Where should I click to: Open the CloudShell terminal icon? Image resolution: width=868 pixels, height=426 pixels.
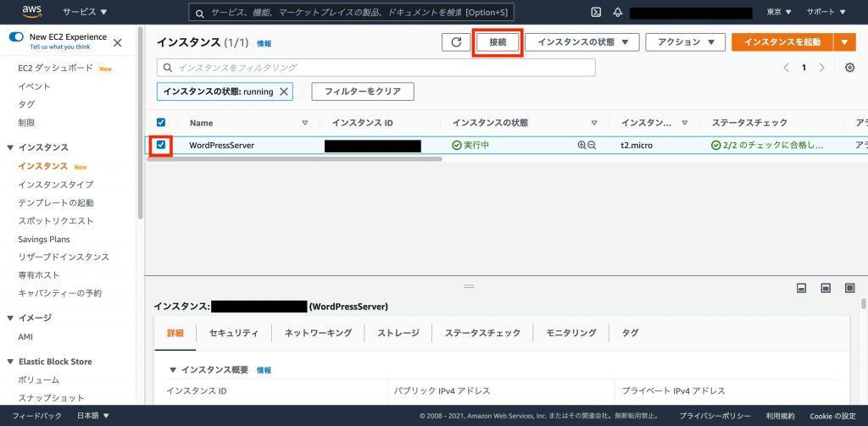pos(596,12)
